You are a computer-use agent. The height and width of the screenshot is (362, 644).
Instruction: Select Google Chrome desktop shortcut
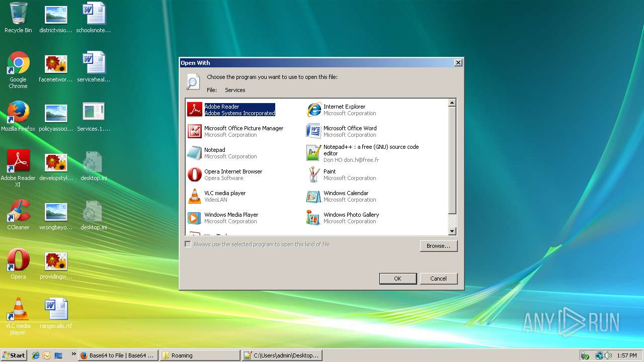[18, 70]
